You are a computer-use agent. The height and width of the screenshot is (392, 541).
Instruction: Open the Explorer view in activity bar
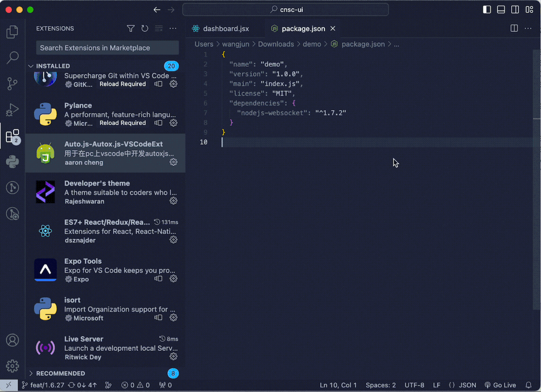tap(12, 32)
